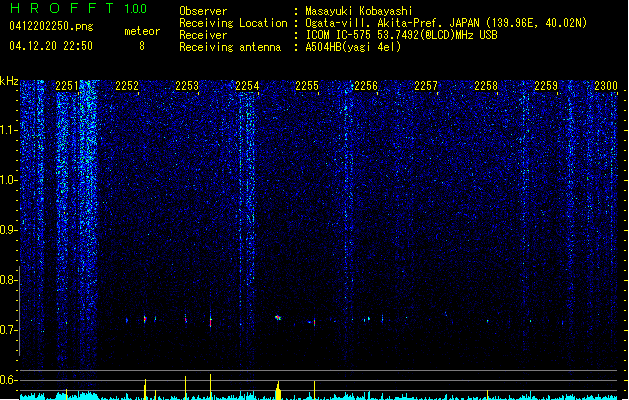
Task: Click the 2255 time marker
Action: [307, 86]
